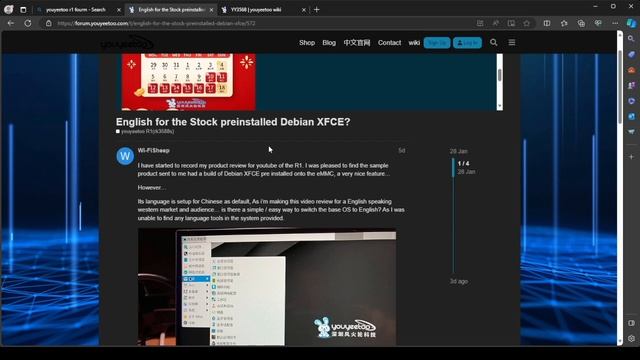
Task: Click the Sign Up button
Action: [437, 42]
